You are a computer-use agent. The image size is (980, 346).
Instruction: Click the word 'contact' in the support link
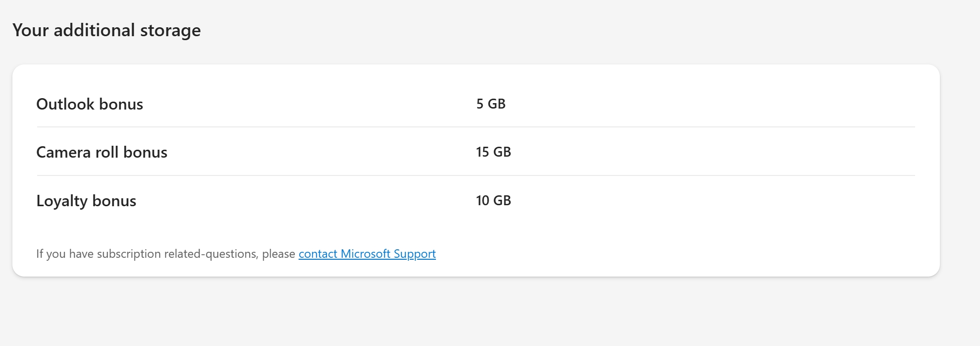(318, 254)
